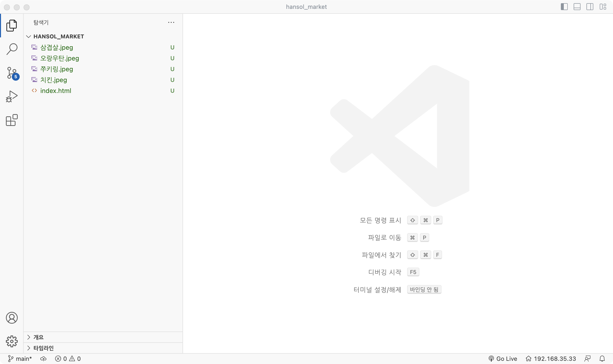Open 오랑우탄.jpeg file
Image resolution: width=613 pixels, height=364 pixels.
tap(103, 58)
